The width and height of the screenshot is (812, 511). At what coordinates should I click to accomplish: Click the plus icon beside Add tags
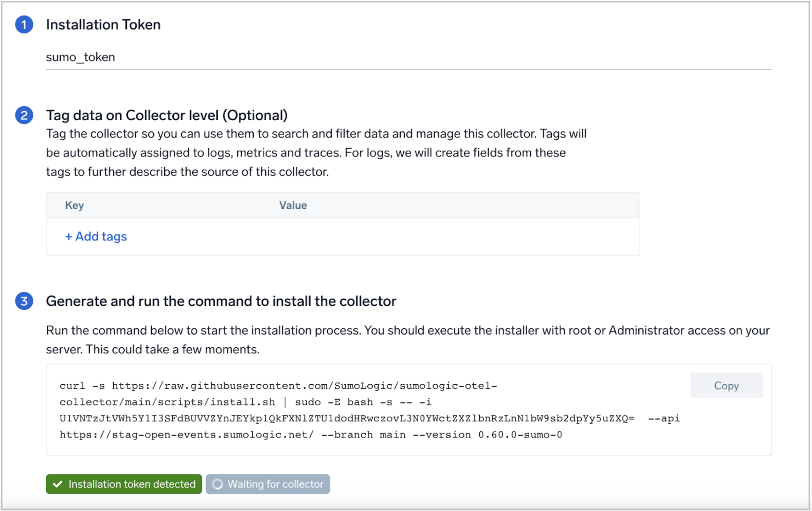click(x=68, y=237)
